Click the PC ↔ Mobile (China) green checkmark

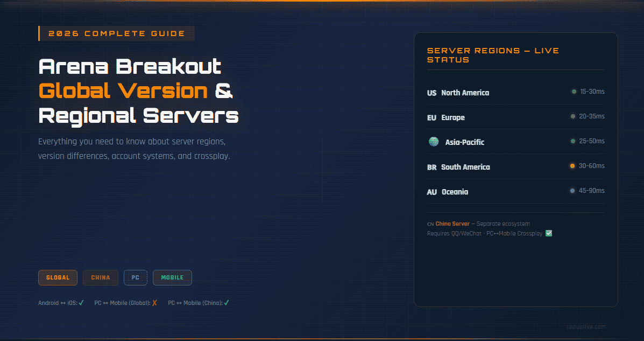pyautogui.click(x=227, y=303)
